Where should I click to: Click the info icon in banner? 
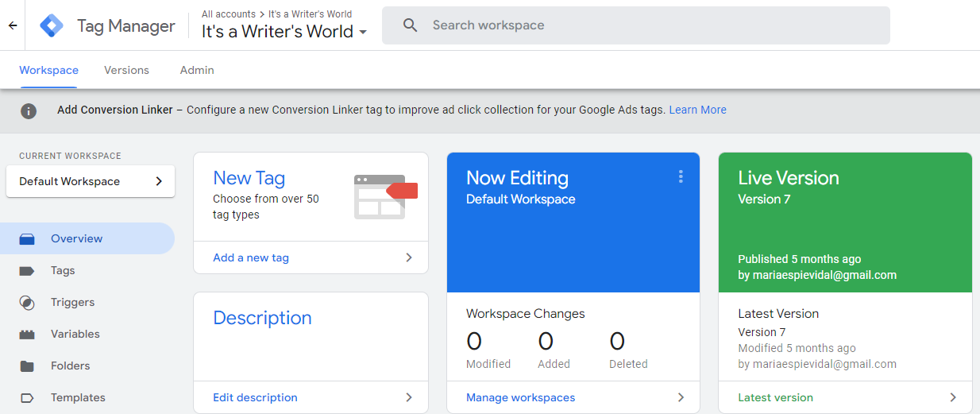29,110
